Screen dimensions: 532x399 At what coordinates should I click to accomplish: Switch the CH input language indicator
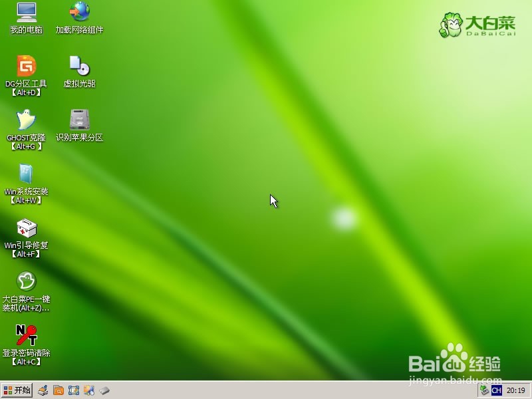point(496,390)
